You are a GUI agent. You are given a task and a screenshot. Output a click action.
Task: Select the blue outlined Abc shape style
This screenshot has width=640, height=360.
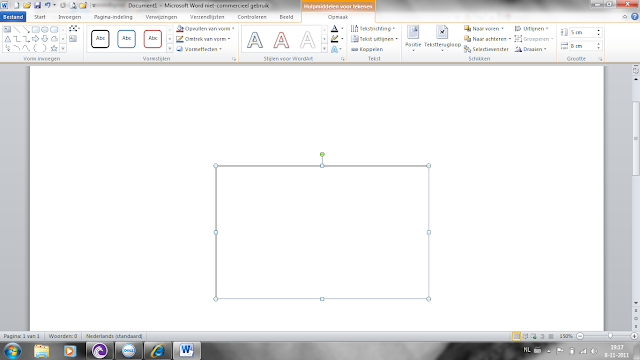(x=127, y=39)
